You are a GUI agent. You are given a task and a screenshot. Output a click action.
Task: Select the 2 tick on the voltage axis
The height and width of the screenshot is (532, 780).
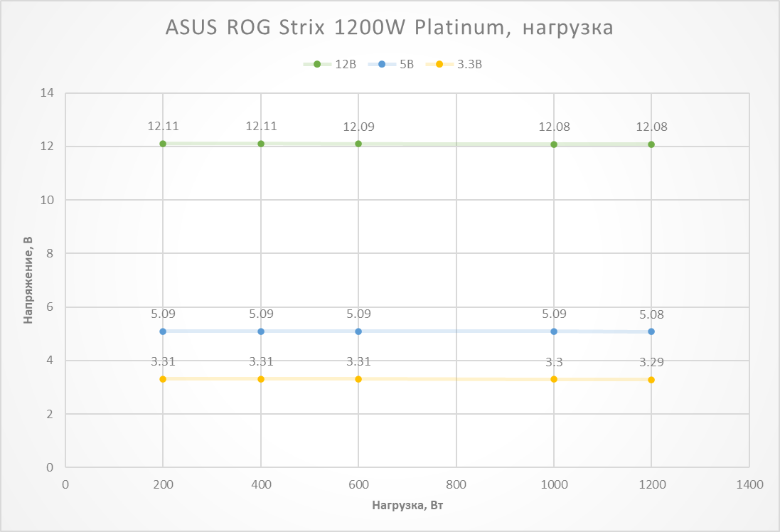[x=50, y=414]
